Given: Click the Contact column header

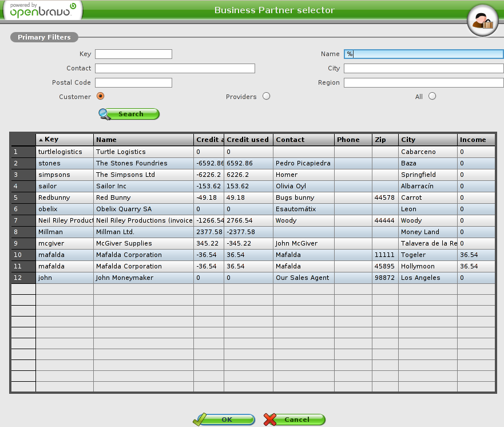Looking at the screenshot, I should tap(303, 140).
